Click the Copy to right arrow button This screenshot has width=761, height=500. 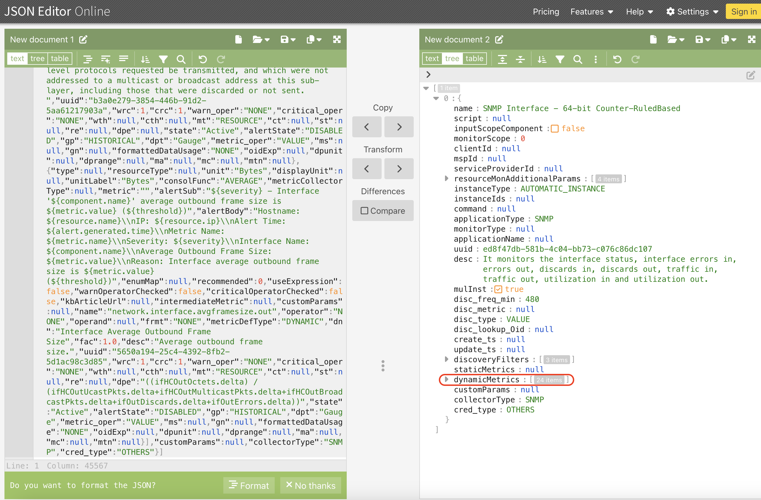click(x=399, y=127)
